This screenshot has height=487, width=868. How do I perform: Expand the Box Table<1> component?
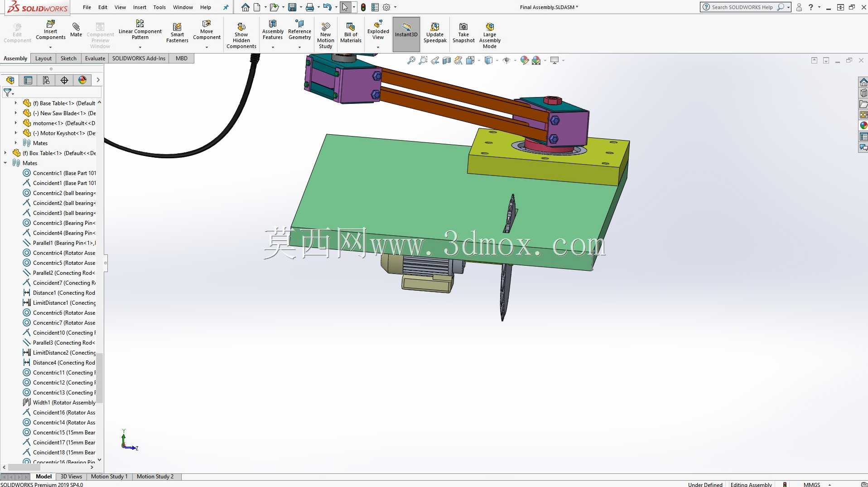tap(5, 153)
